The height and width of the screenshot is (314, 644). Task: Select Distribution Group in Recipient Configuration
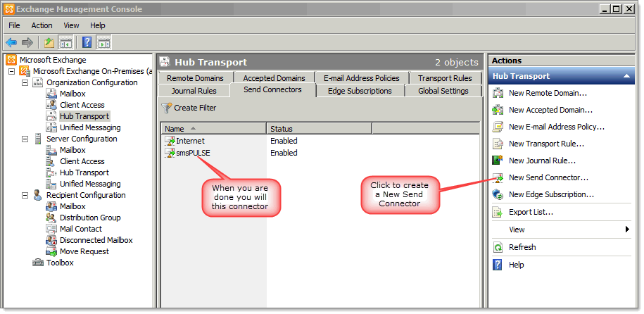[90, 218]
